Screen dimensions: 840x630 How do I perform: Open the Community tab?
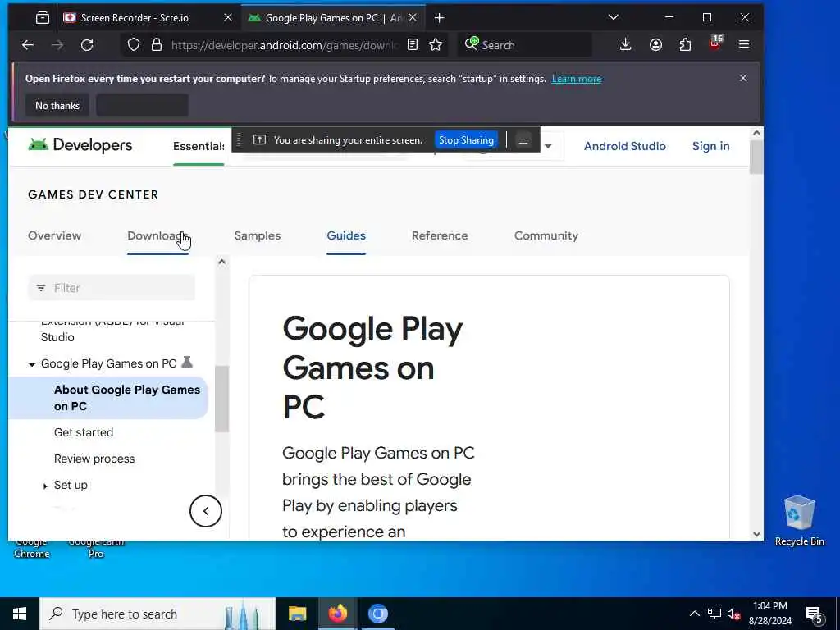(546, 235)
